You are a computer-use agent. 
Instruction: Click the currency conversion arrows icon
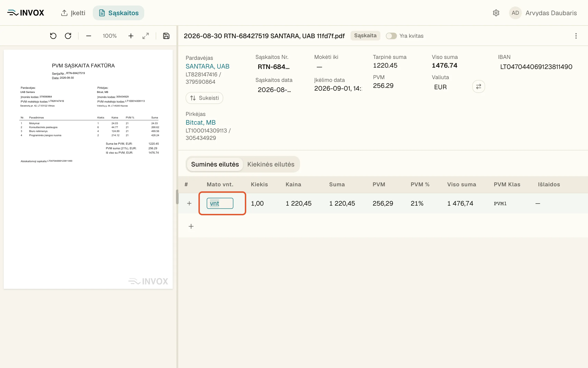pos(478,86)
